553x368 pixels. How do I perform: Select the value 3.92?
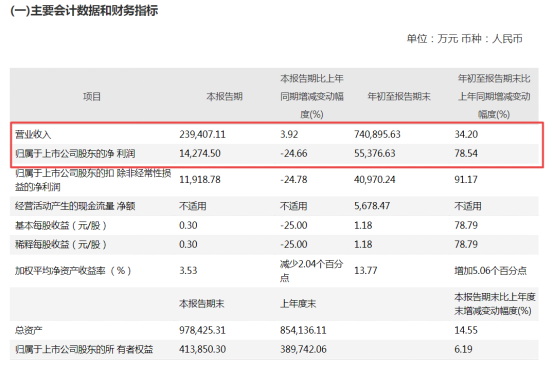point(289,134)
